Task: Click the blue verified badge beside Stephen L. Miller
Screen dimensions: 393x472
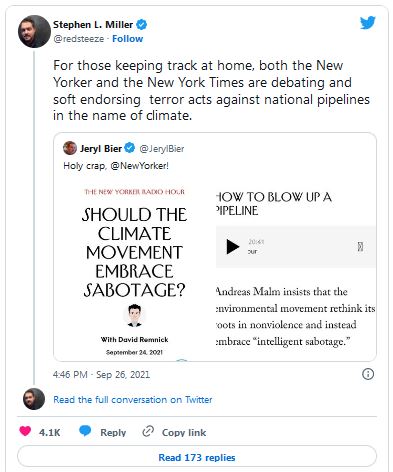Action: 142,25
